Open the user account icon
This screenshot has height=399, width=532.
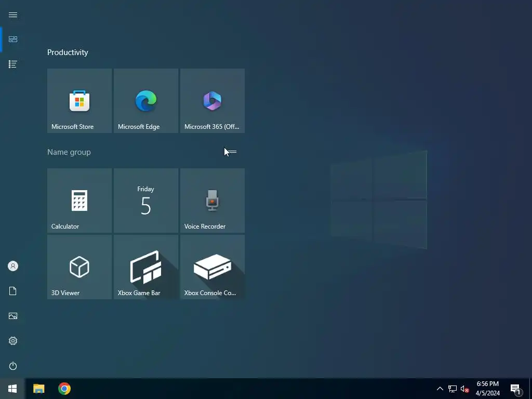(13, 266)
